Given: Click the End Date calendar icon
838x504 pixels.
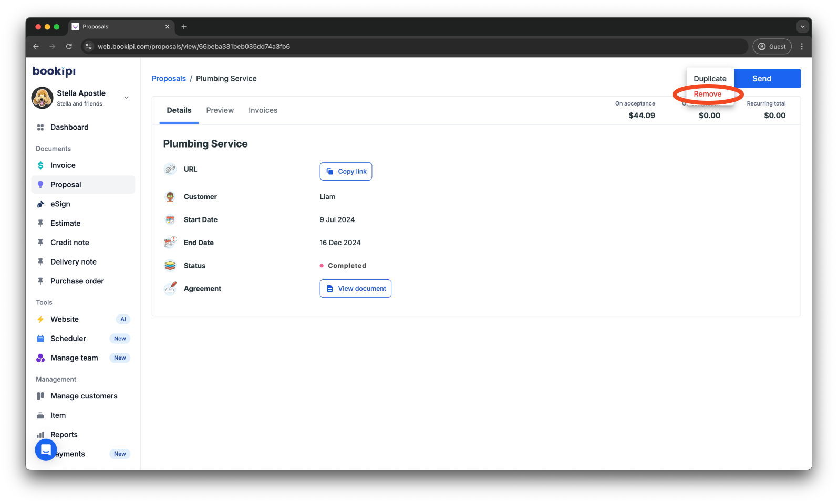Looking at the screenshot, I should coord(170,243).
